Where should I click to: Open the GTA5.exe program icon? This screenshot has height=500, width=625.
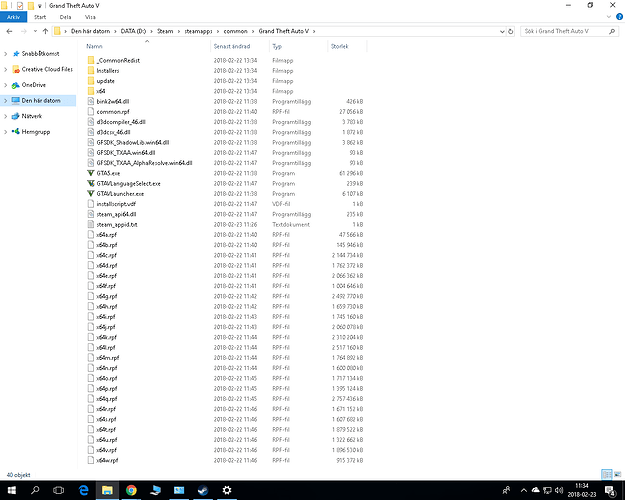pos(91,173)
